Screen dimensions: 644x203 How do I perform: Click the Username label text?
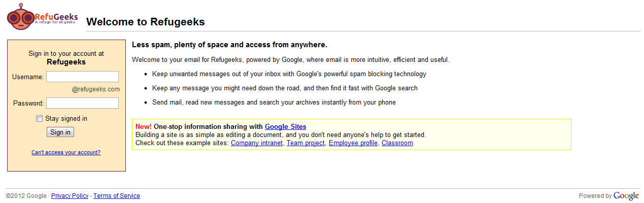click(x=28, y=77)
